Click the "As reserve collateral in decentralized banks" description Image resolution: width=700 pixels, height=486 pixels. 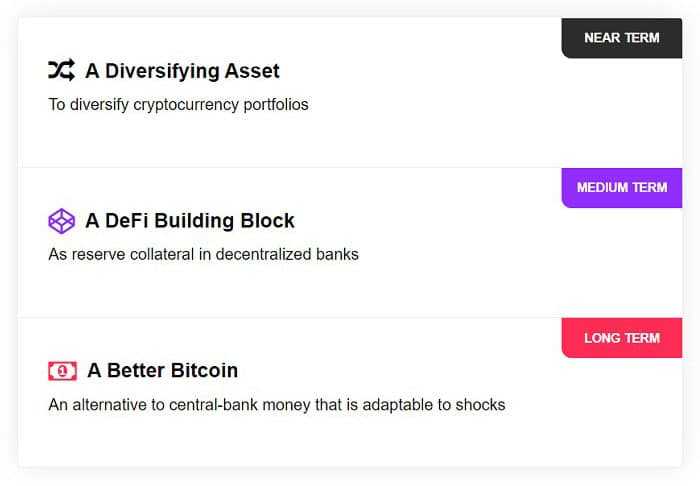[x=203, y=254]
